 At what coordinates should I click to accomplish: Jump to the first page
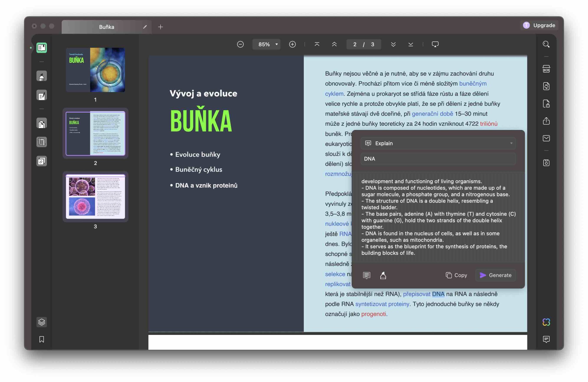pyautogui.click(x=317, y=44)
